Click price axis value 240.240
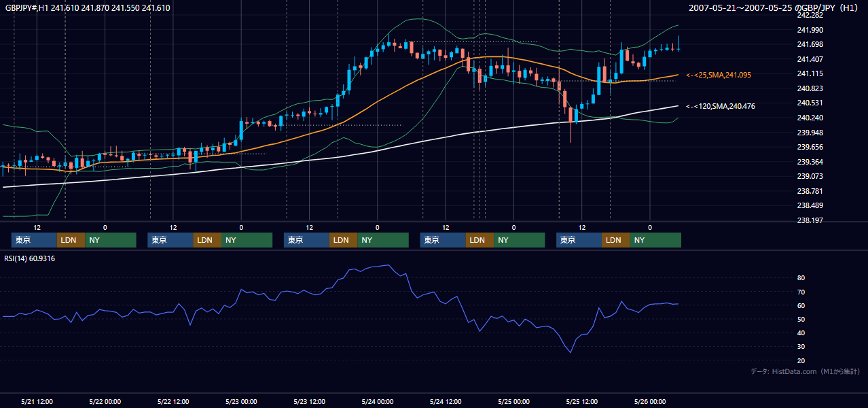The height and width of the screenshot is (408, 868). coord(809,118)
